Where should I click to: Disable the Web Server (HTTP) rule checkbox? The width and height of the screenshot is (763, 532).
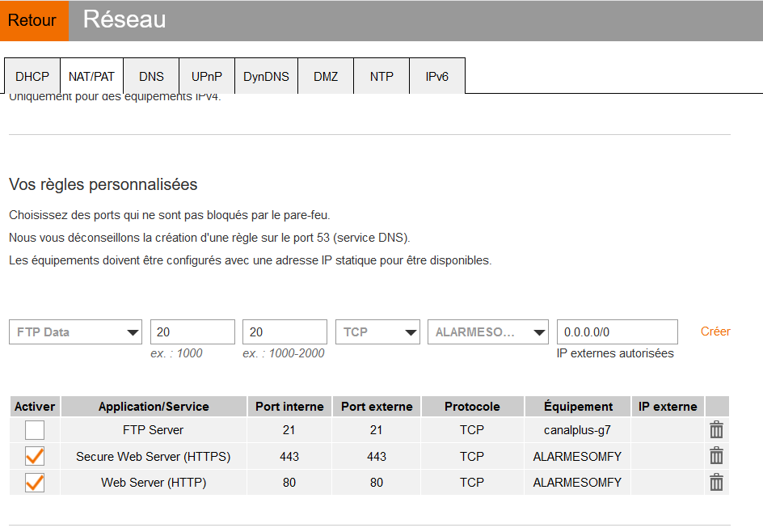[35, 483]
